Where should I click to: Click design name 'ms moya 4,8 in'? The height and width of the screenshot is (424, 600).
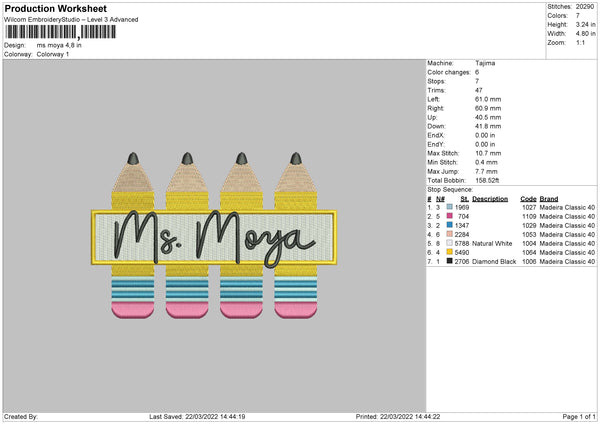(59, 45)
